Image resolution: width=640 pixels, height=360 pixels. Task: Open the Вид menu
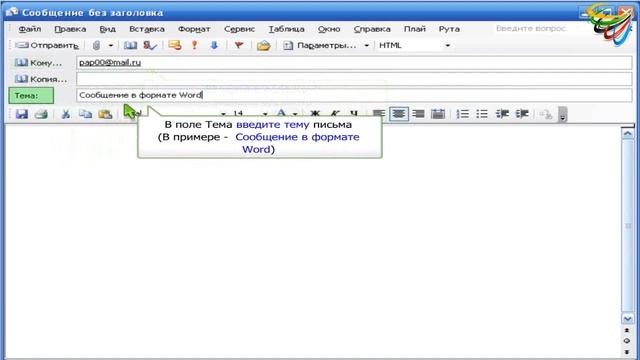(107, 29)
